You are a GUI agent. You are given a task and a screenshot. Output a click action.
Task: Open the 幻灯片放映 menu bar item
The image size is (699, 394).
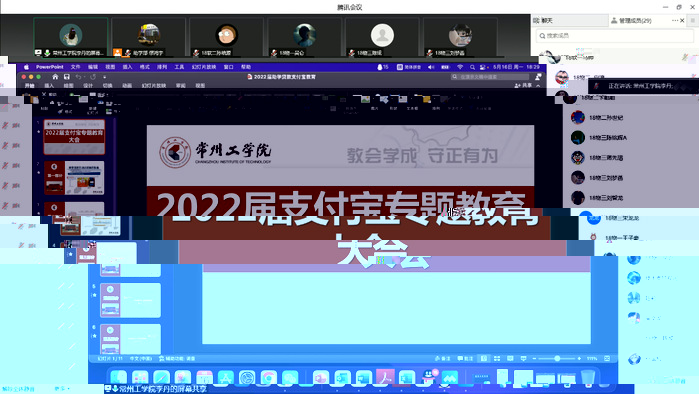204,67
